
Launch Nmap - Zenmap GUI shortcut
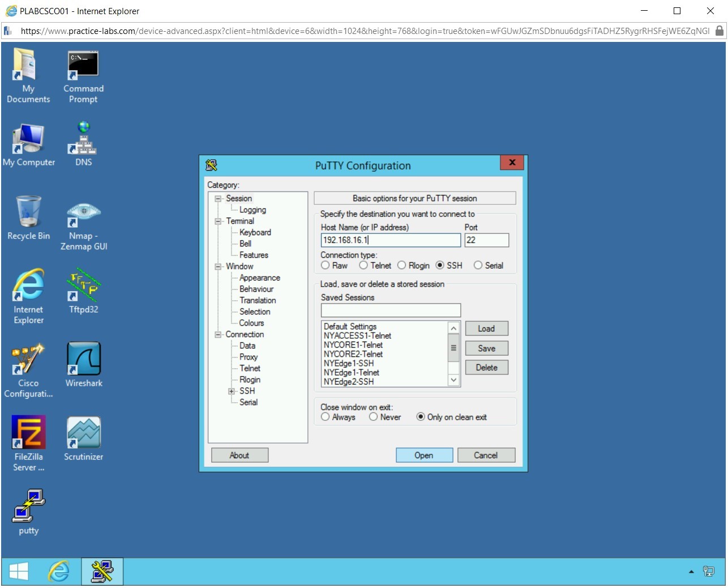[x=83, y=225]
